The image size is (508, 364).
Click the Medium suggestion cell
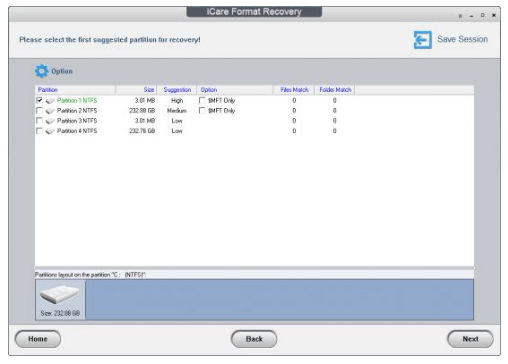click(177, 111)
